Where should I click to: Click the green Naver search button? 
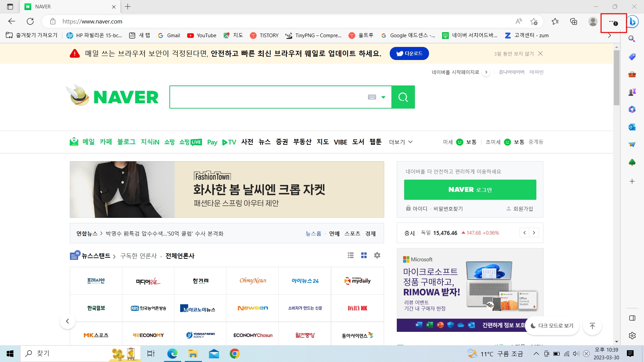[x=403, y=97]
